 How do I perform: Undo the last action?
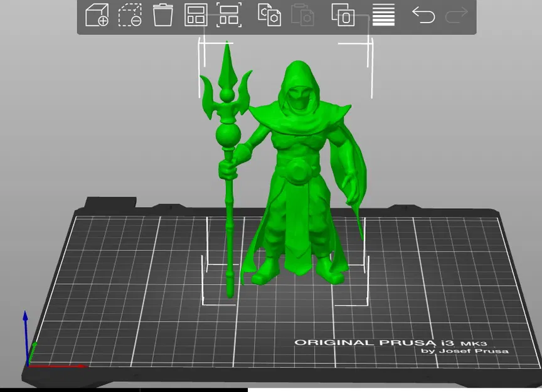pos(423,16)
